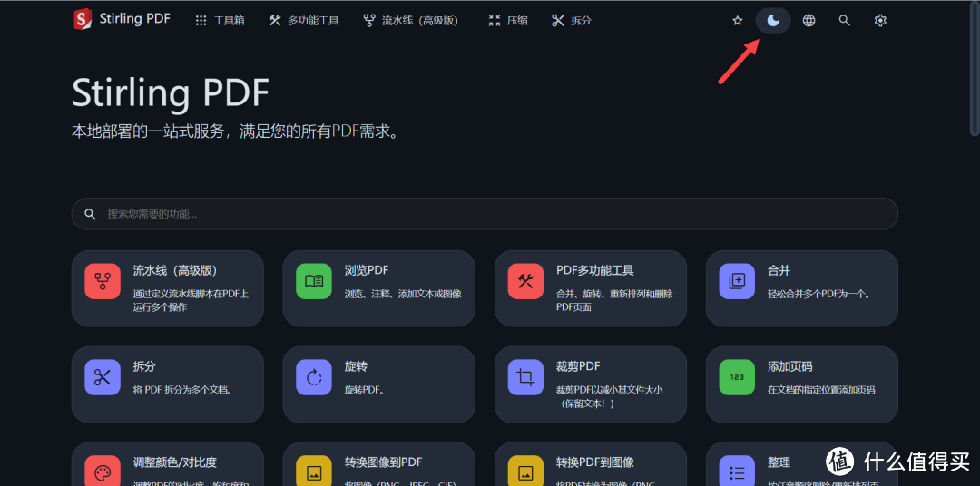
Task: Open the 旋转 card title
Action: pyautogui.click(x=356, y=366)
